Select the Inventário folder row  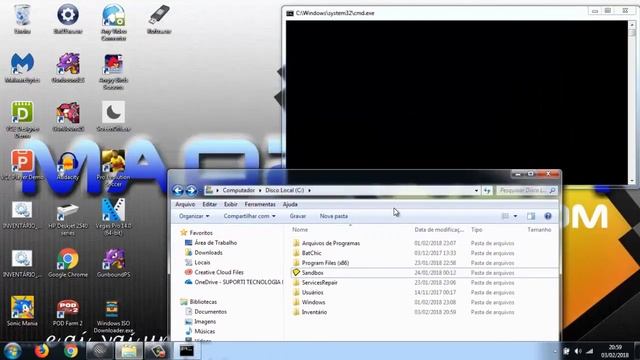coord(424,312)
